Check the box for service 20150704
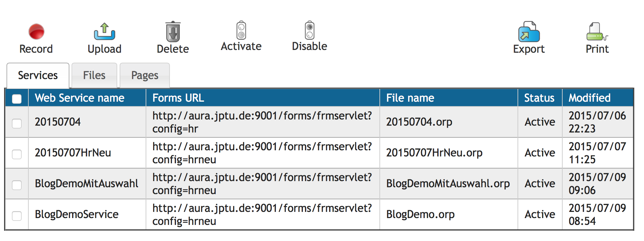 point(17,123)
